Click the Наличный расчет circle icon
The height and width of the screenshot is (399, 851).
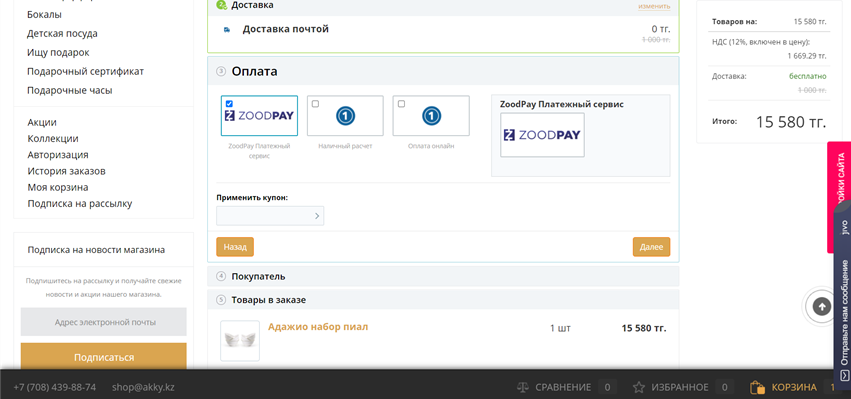(345, 116)
